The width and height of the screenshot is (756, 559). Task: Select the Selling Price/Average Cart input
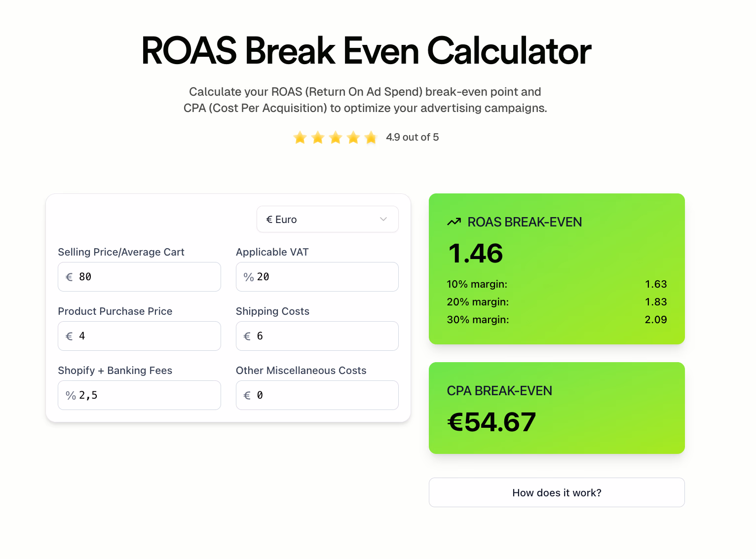click(x=139, y=277)
